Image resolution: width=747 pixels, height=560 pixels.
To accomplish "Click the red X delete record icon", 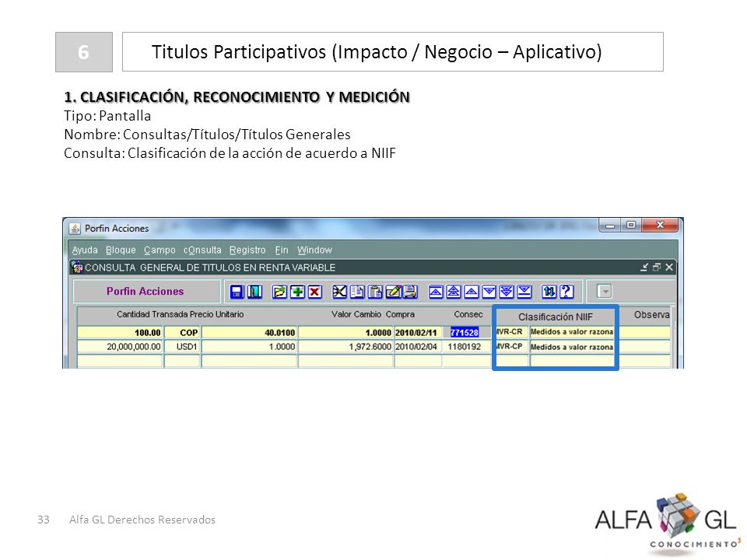I will pos(315,292).
